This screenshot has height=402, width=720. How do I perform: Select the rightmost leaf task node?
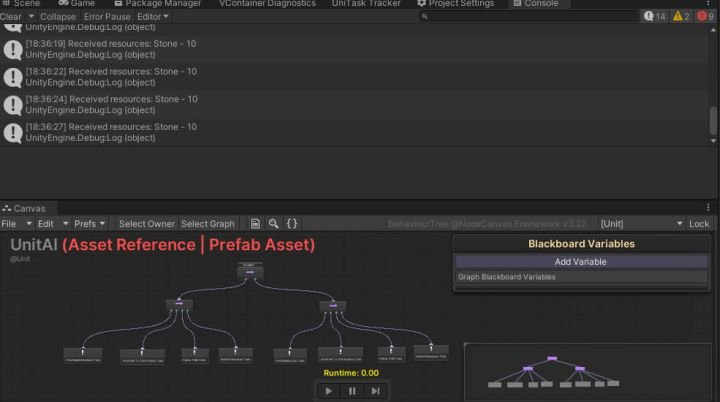(x=431, y=353)
